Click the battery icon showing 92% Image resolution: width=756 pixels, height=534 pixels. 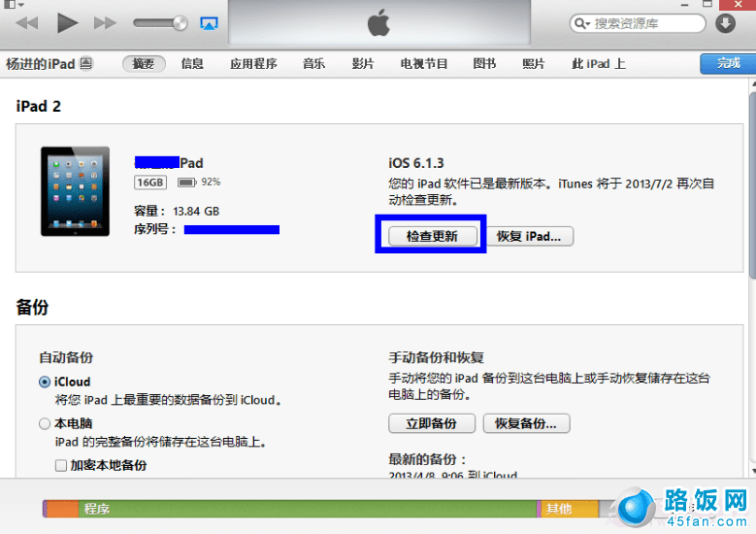click(187, 183)
